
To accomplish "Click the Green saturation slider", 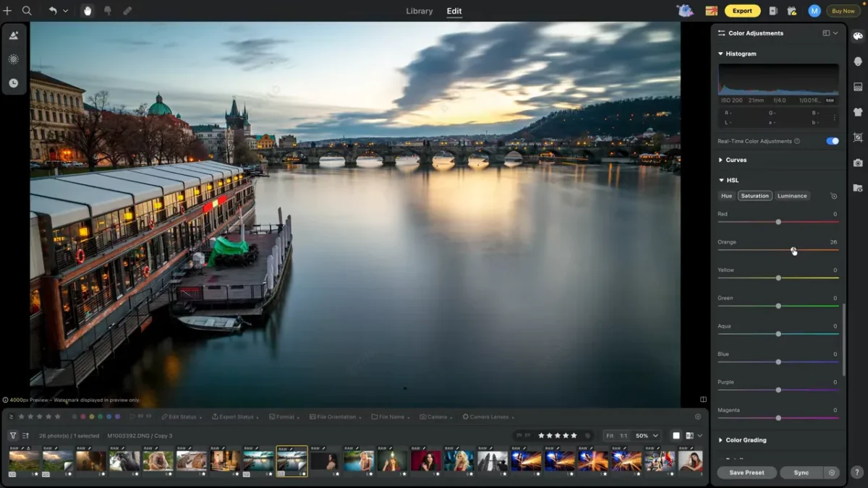I will (x=778, y=306).
